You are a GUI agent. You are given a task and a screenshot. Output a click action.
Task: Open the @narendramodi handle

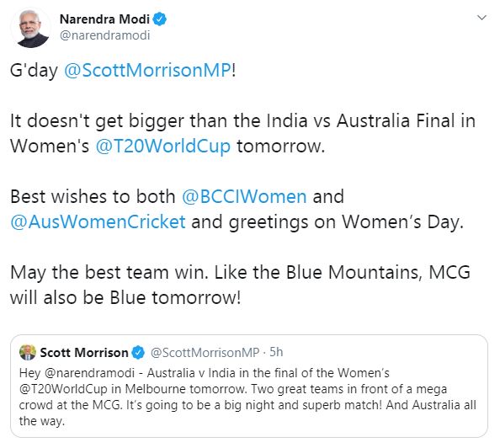pos(104,35)
